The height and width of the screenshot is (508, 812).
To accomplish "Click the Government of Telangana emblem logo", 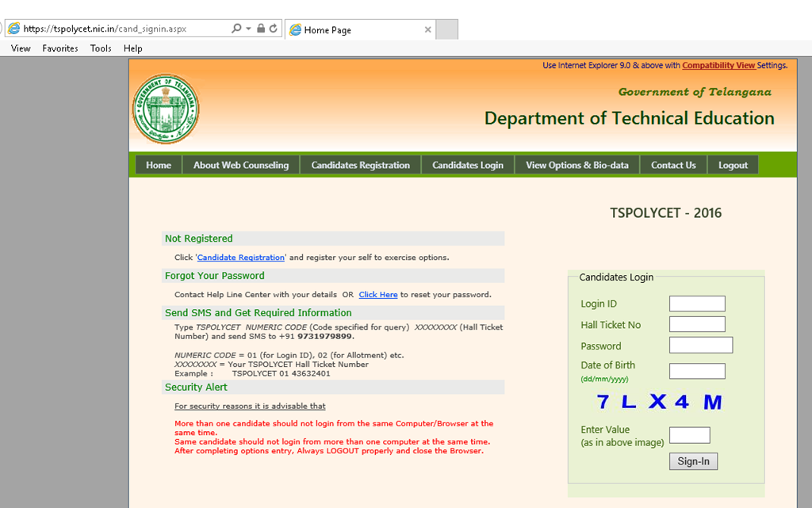I will pos(166,109).
